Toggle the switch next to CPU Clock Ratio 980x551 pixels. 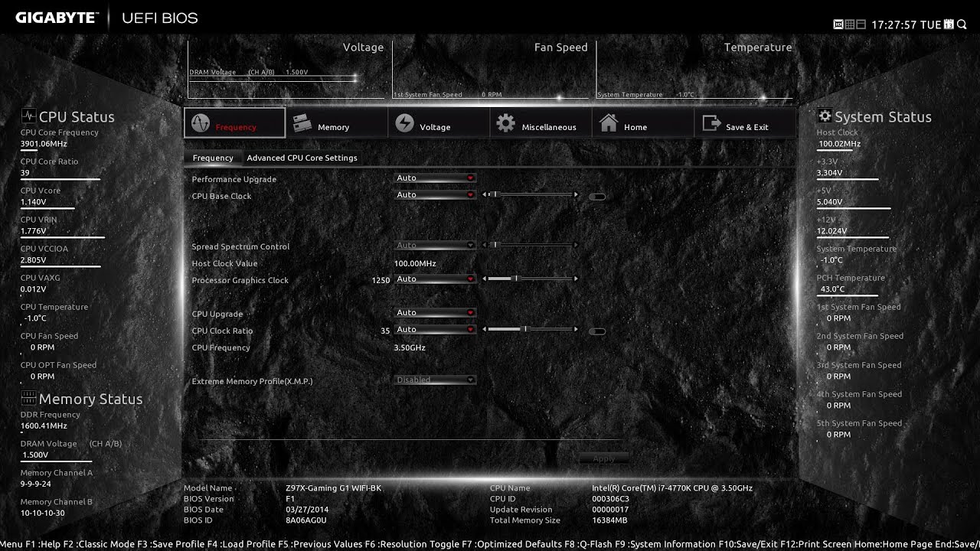click(x=598, y=331)
